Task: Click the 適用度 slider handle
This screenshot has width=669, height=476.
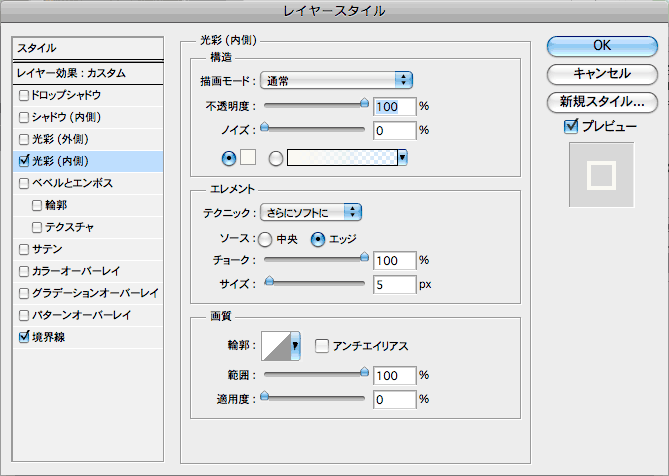Action: click(265, 396)
